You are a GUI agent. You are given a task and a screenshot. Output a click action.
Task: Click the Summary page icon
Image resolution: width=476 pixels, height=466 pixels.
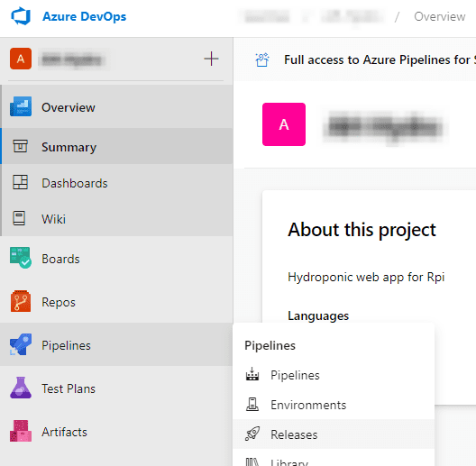coord(21,146)
